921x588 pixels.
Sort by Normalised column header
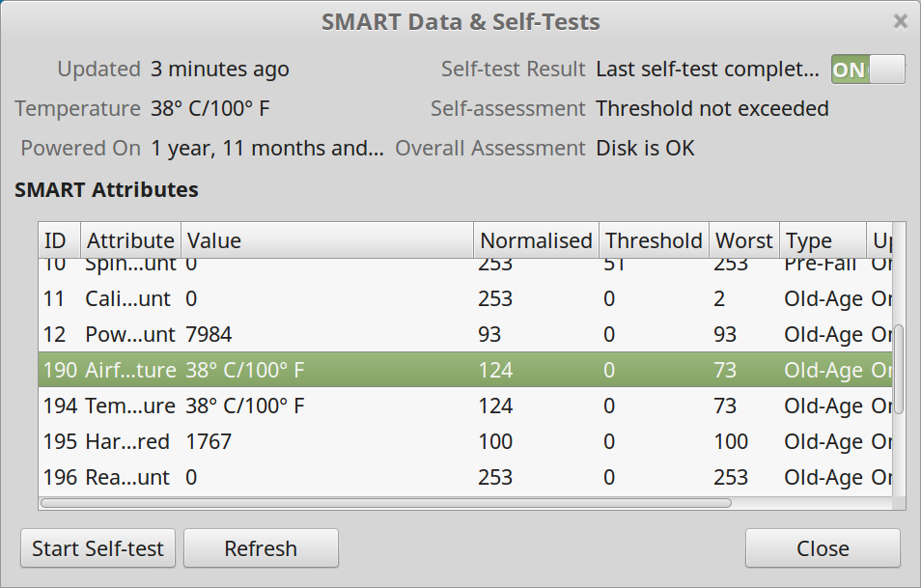pyautogui.click(x=535, y=240)
